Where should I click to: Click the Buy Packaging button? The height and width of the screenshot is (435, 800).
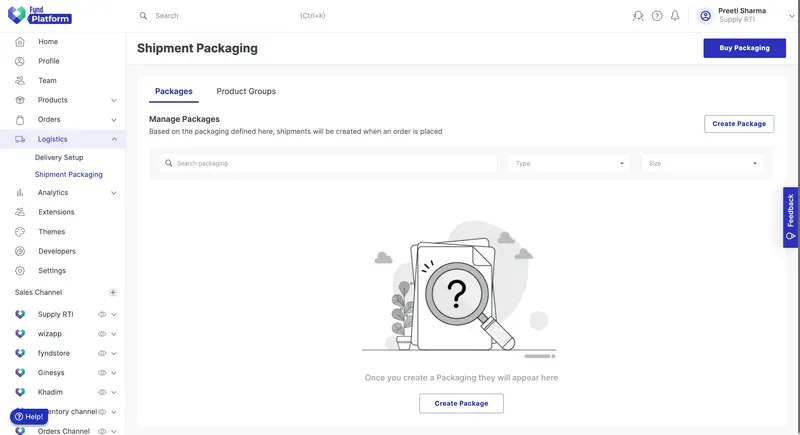[x=744, y=48]
